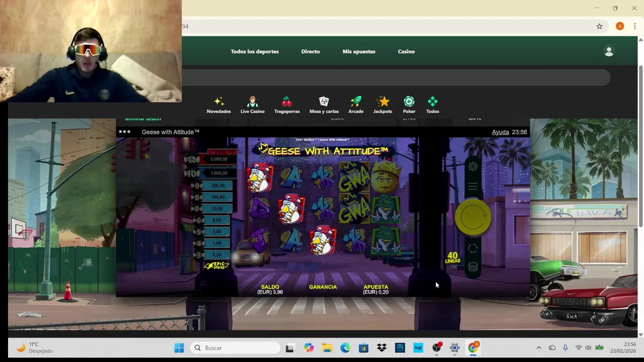This screenshot has width=644, height=362.
Task: Open the Jackpots star icon
Action: (382, 102)
